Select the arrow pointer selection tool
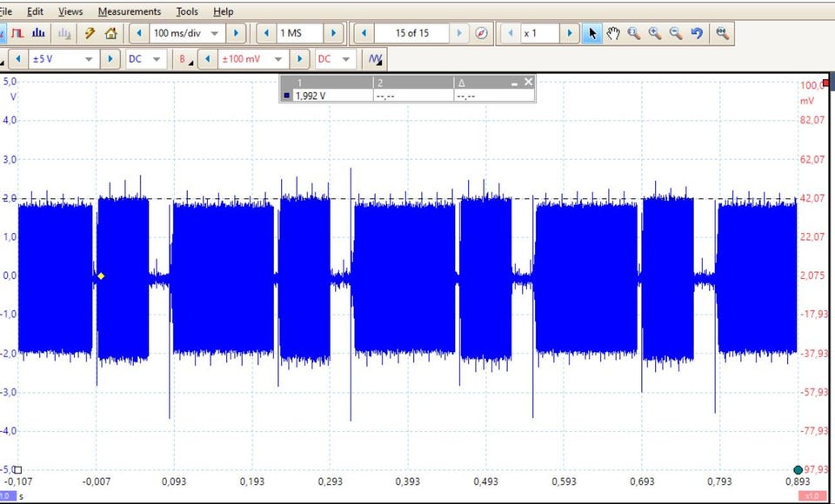Image resolution: width=835 pixels, height=504 pixels. [592, 33]
